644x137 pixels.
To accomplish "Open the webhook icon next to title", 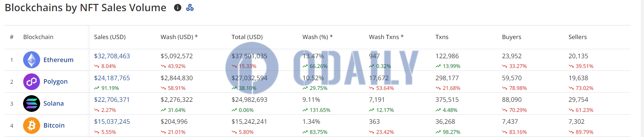I will click(x=190, y=8).
